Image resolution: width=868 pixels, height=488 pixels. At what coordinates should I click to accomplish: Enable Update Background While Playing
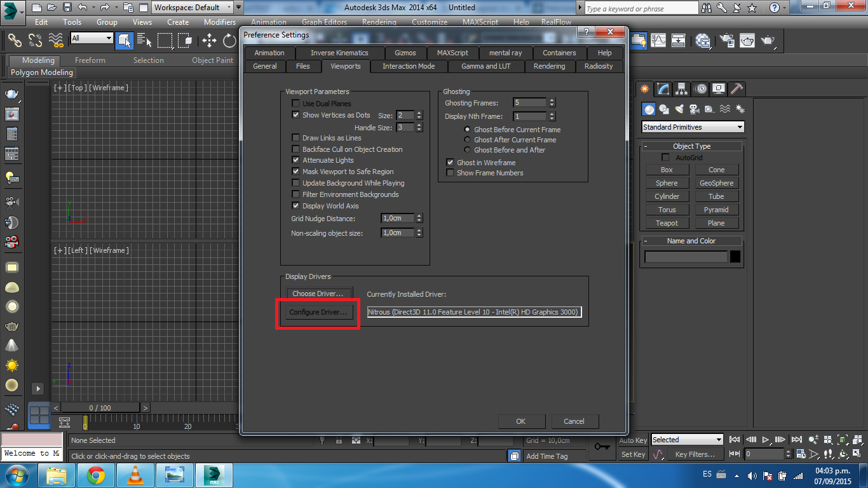pyautogui.click(x=295, y=183)
